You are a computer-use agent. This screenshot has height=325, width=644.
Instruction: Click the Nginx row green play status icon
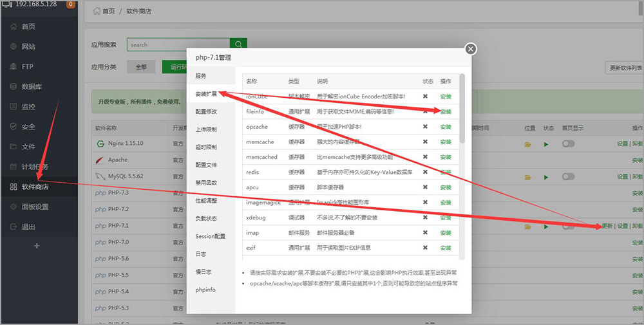click(x=546, y=144)
